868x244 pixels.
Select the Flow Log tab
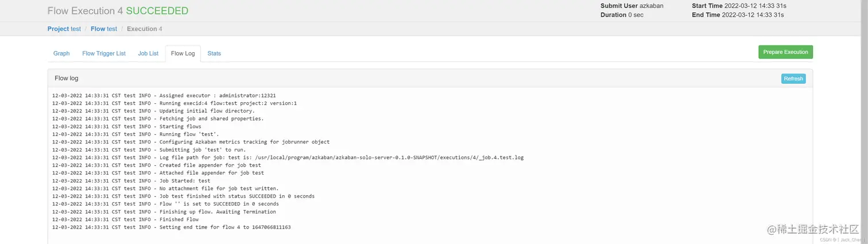pyautogui.click(x=183, y=53)
